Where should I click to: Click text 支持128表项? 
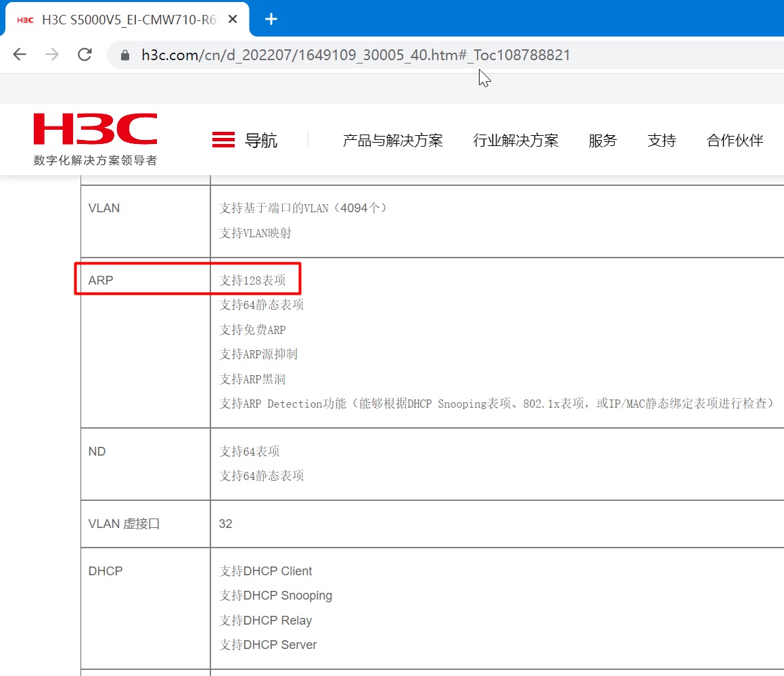(x=252, y=281)
